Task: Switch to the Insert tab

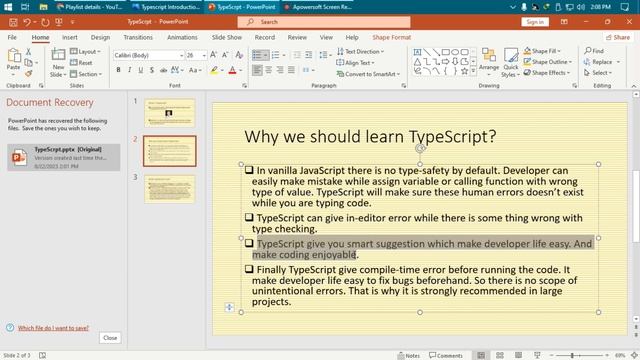Action: 70,37
